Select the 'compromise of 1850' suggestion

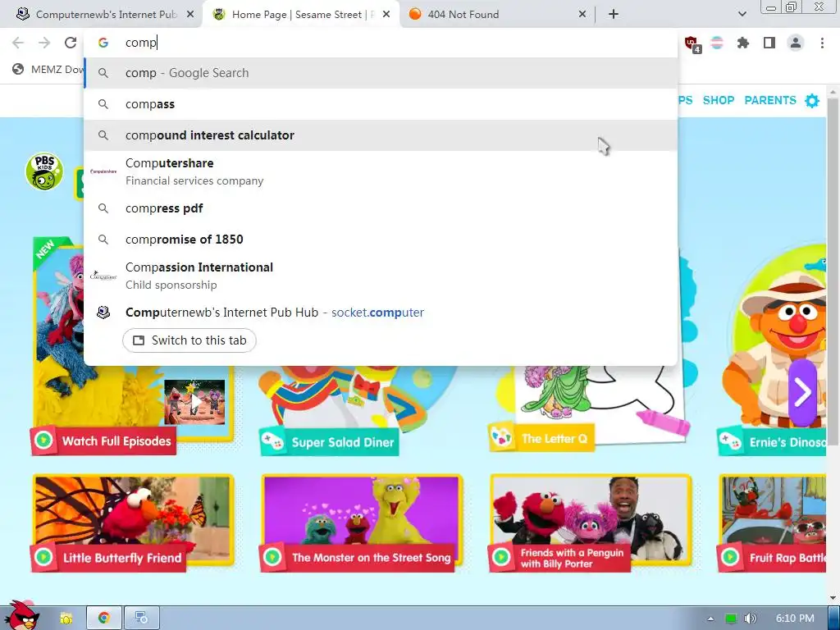(x=381, y=240)
